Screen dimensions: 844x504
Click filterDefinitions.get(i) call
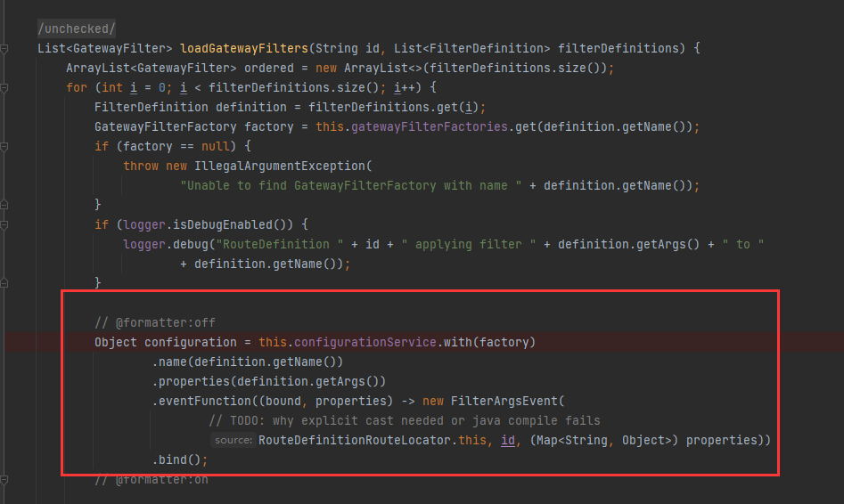[393, 108]
